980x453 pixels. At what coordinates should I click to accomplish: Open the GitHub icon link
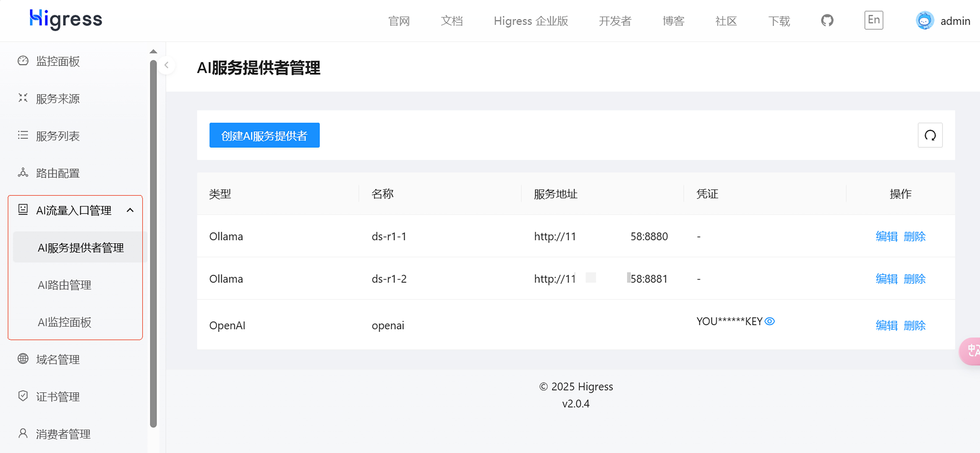(827, 21)
